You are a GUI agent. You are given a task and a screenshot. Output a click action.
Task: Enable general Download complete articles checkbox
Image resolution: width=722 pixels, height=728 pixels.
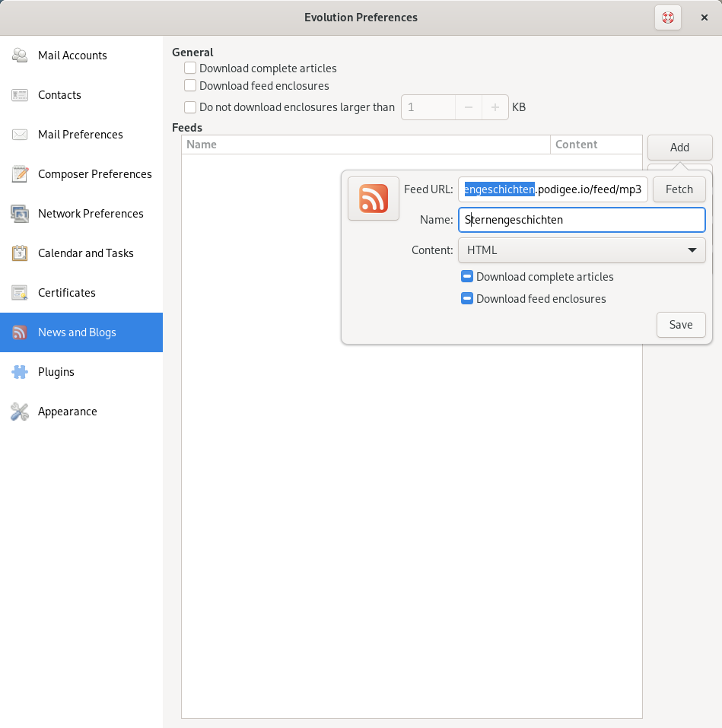tap(190, 68)
